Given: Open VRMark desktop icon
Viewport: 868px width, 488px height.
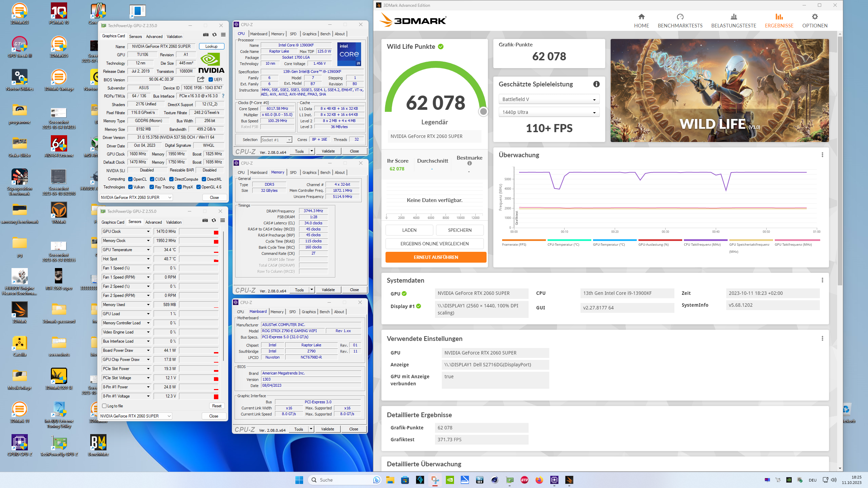Looking at the screenshot, I should (x=59, y=213).
